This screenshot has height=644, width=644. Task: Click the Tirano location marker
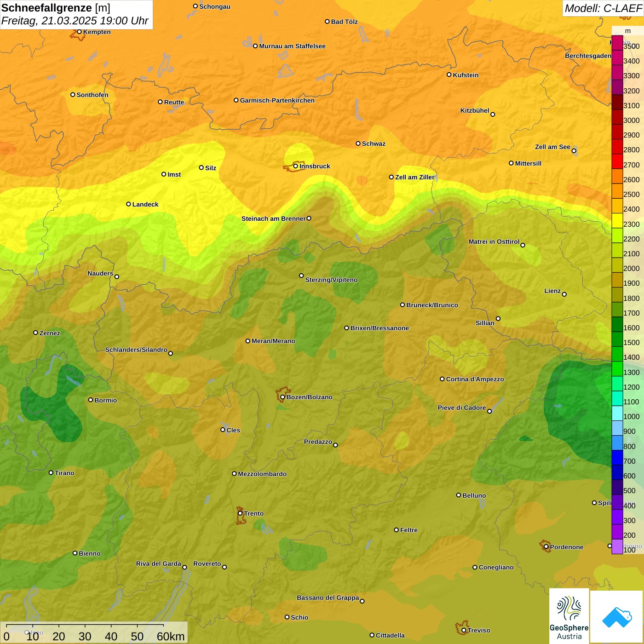click(51, 472)
